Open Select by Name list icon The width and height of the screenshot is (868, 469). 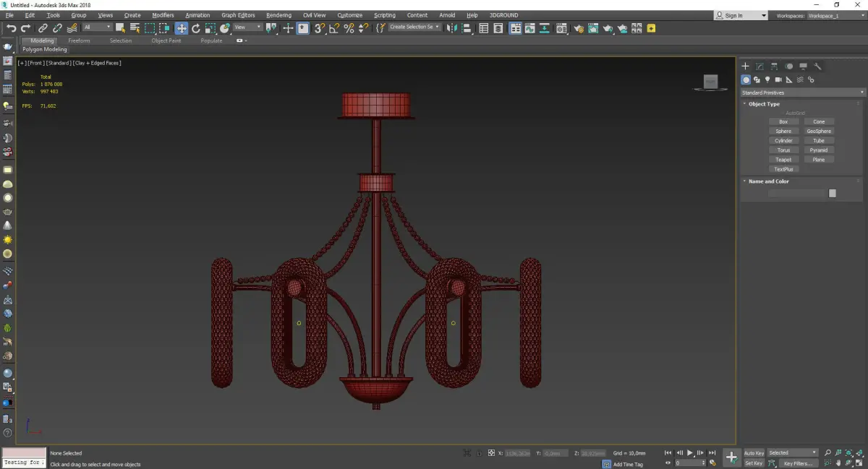point(135,28)
